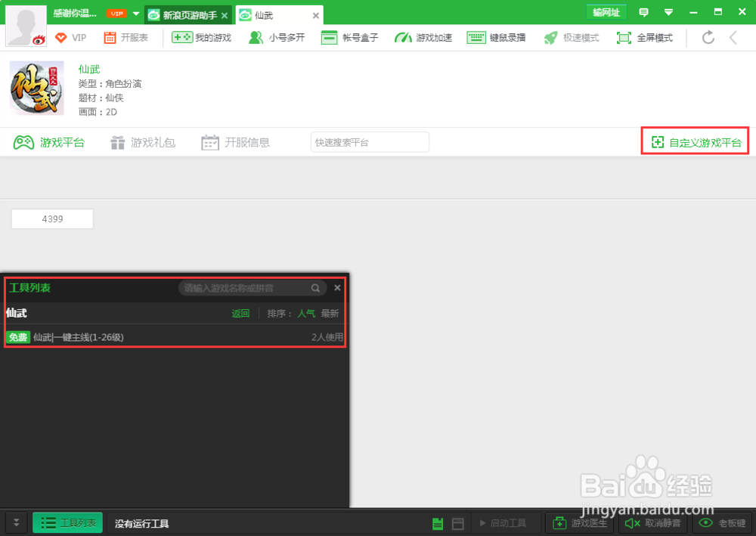Toggle 取消静音 mute button
This screenshot has height=536, width=756.
click(652, 523)
